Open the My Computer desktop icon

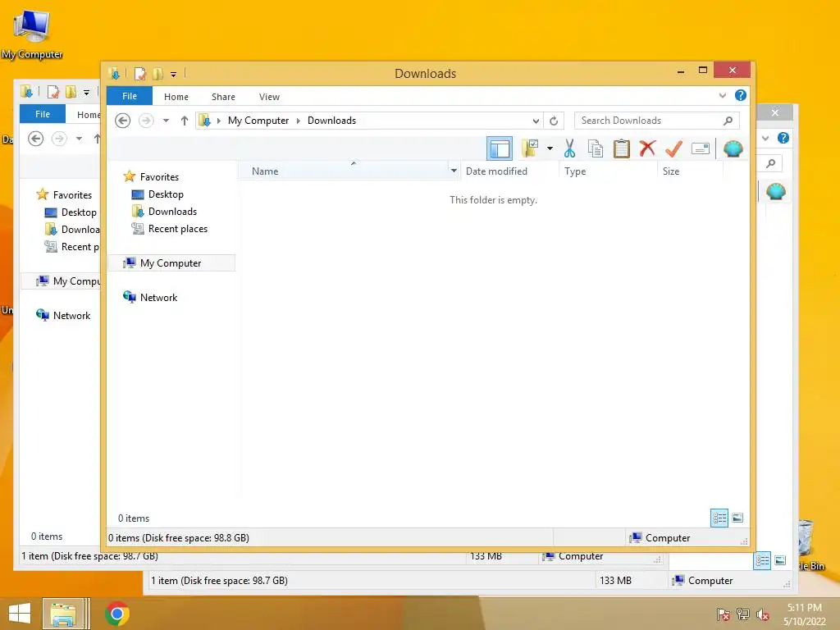pos(32,34)
